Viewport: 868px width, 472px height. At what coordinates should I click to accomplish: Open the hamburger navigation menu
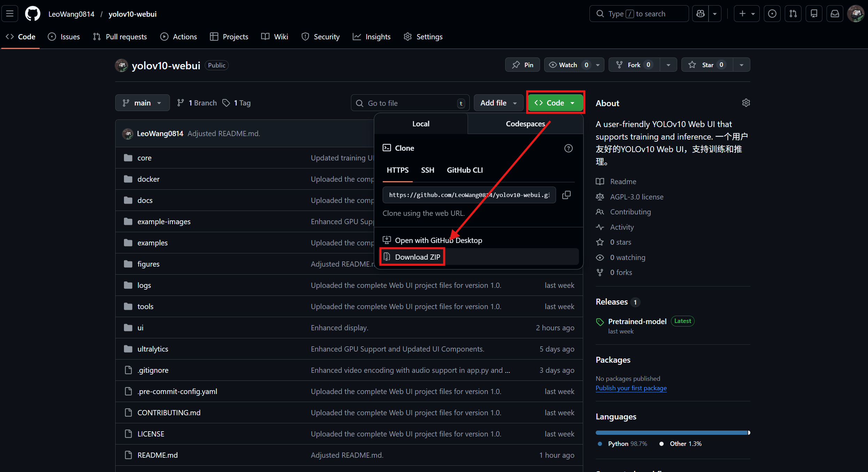click(x=10, y=14)
